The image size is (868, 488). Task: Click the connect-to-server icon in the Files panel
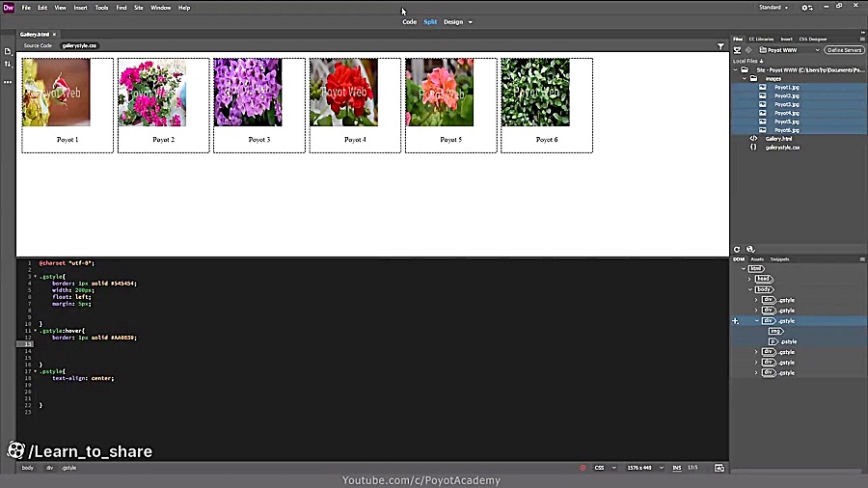(x=738, y=50)
